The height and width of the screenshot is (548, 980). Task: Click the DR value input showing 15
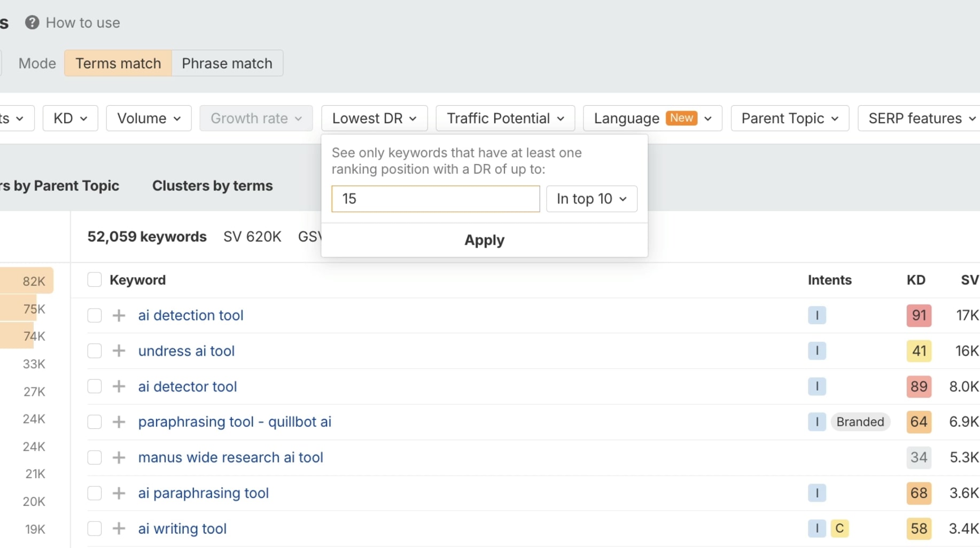[x=435, y=199]
